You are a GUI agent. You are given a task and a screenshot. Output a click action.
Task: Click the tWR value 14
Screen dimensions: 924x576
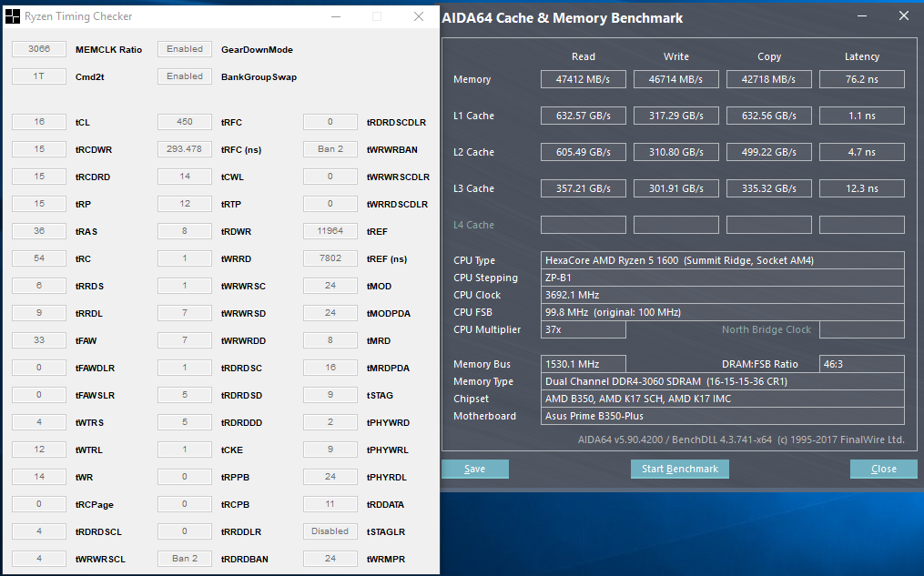(x=39, y=477)
